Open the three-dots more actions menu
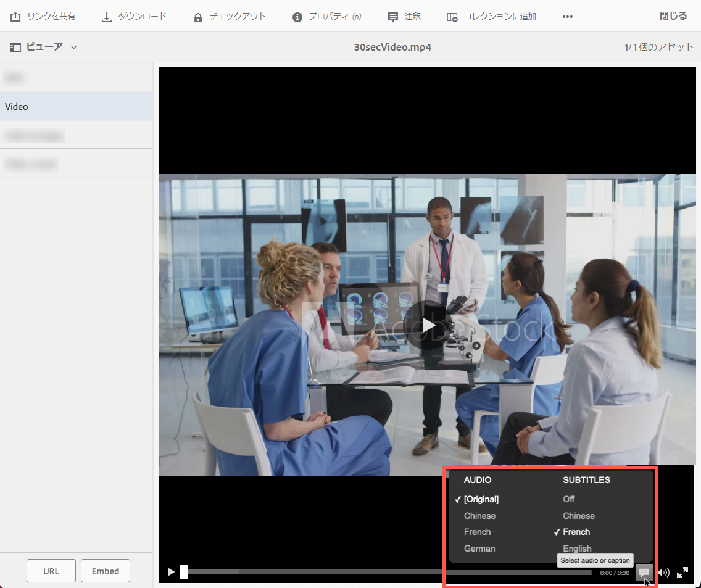Screen dimensions: 701x588 568,17
